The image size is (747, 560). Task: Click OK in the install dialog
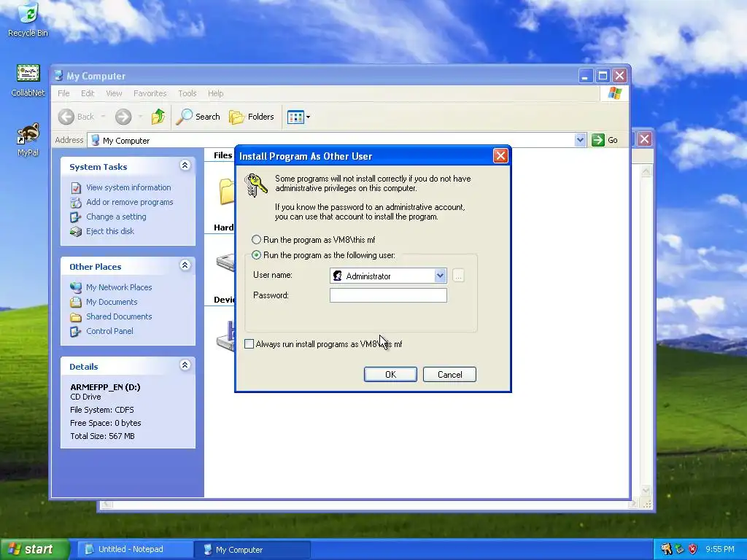coord(390,375)
